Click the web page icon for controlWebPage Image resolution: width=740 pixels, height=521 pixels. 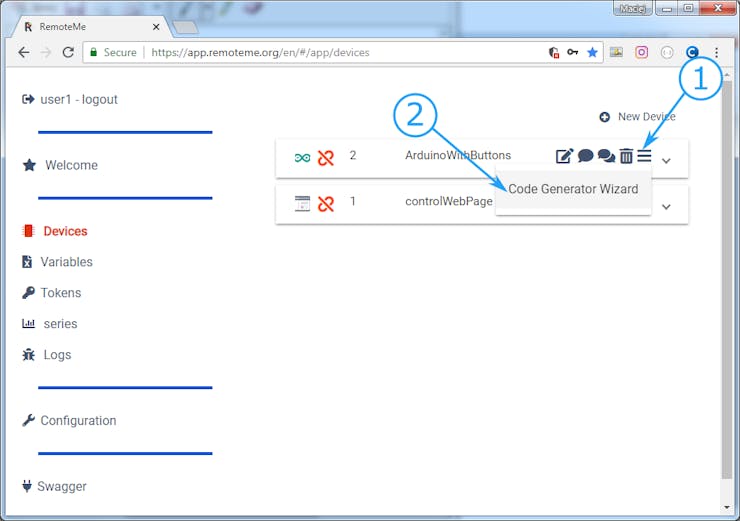(303, 203)
